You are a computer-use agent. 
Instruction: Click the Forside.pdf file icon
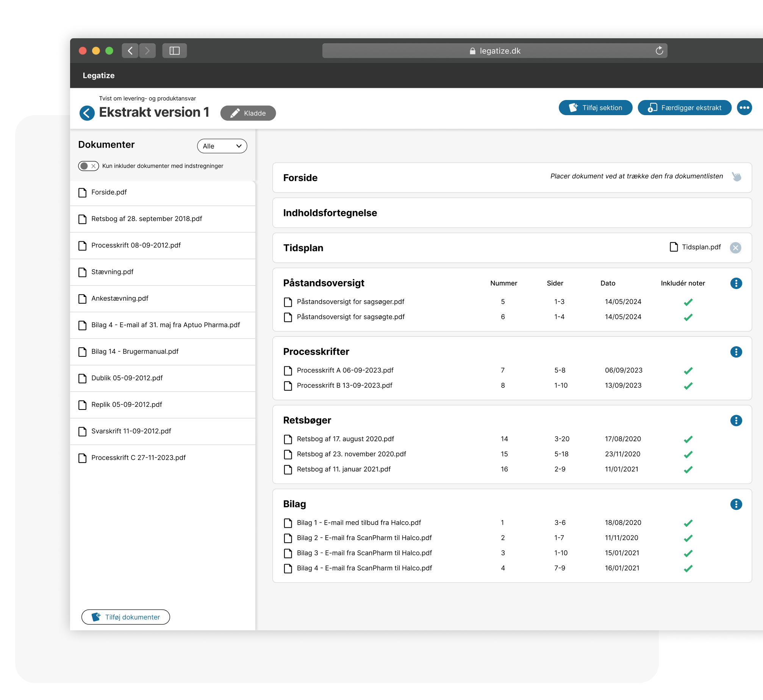click(x=82, y=192)
